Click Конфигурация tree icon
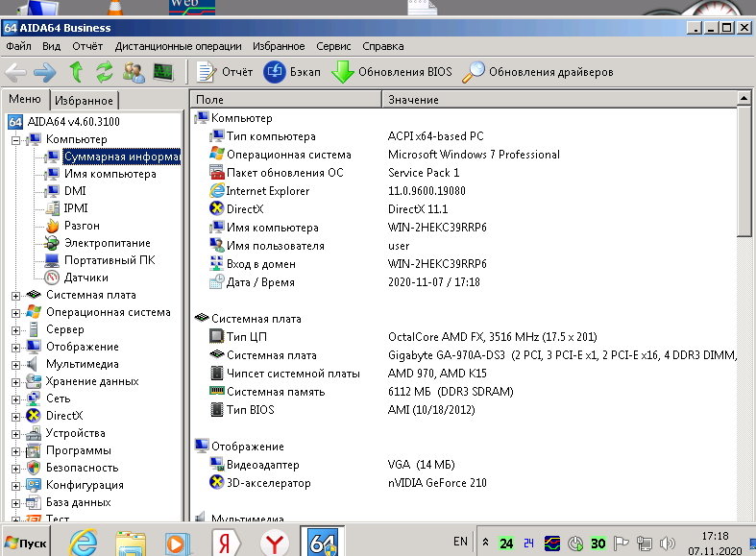Screen dimensions: 756x556 34,485
